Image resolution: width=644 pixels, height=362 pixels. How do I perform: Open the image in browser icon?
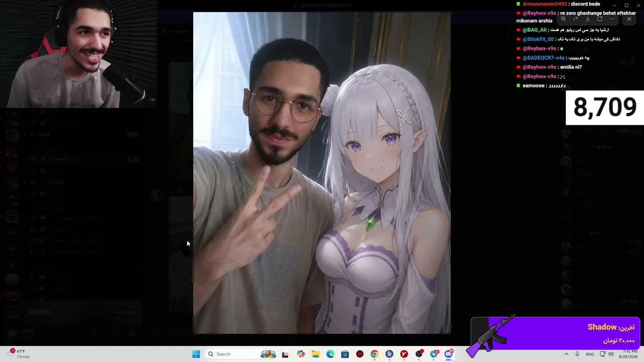click(x=600, y=19)
